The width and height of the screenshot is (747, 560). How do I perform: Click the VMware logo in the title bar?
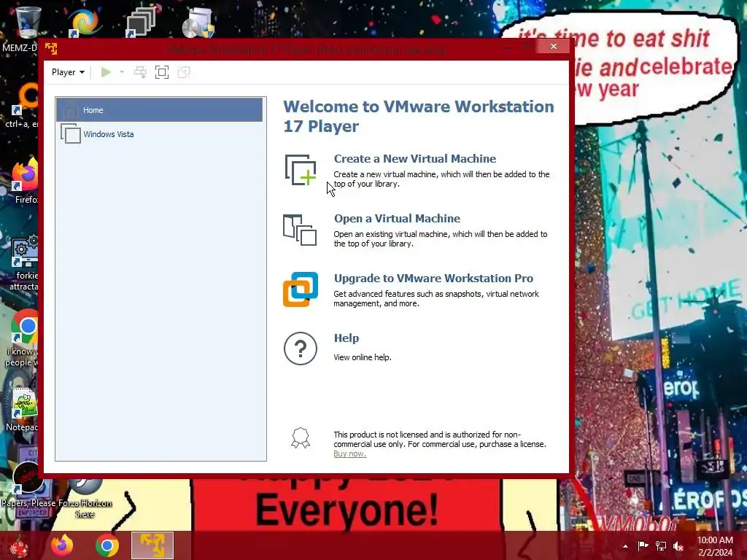click(x=51, y=49)
